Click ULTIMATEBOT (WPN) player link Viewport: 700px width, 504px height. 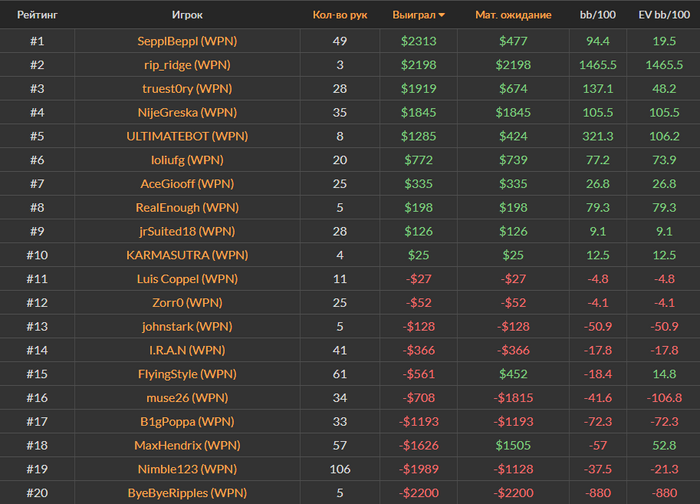[x=187, y=136]
